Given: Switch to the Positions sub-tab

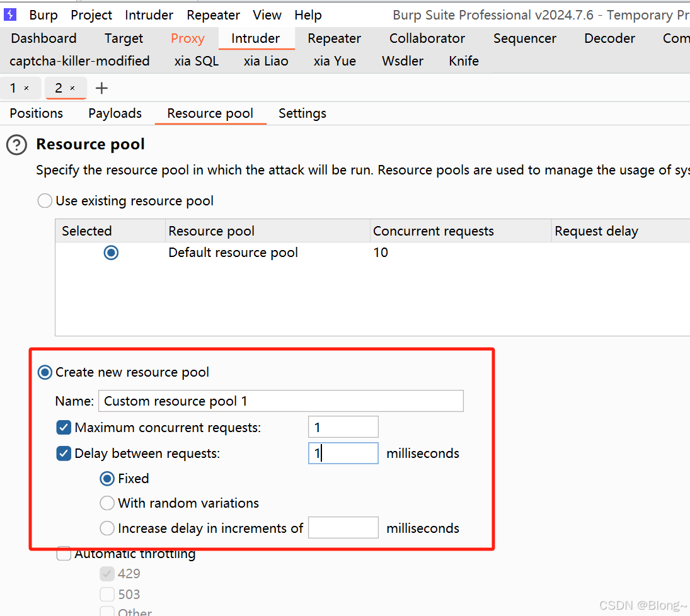Looking at the screenshot, I should click(x=36, y=113).
